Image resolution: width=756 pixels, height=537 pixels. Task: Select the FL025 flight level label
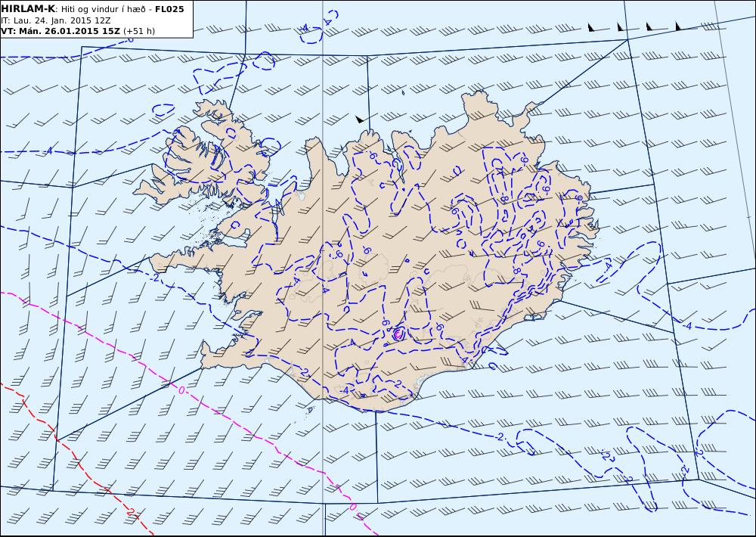point(169,9)
